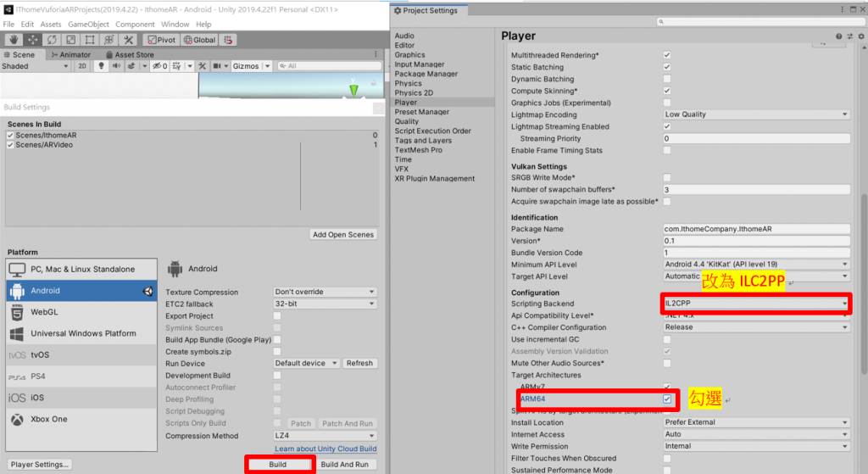Toggle scene audio speaker icon
This screenshot has width=868, height=474.
pyautogui.click(x=116, y=66)
